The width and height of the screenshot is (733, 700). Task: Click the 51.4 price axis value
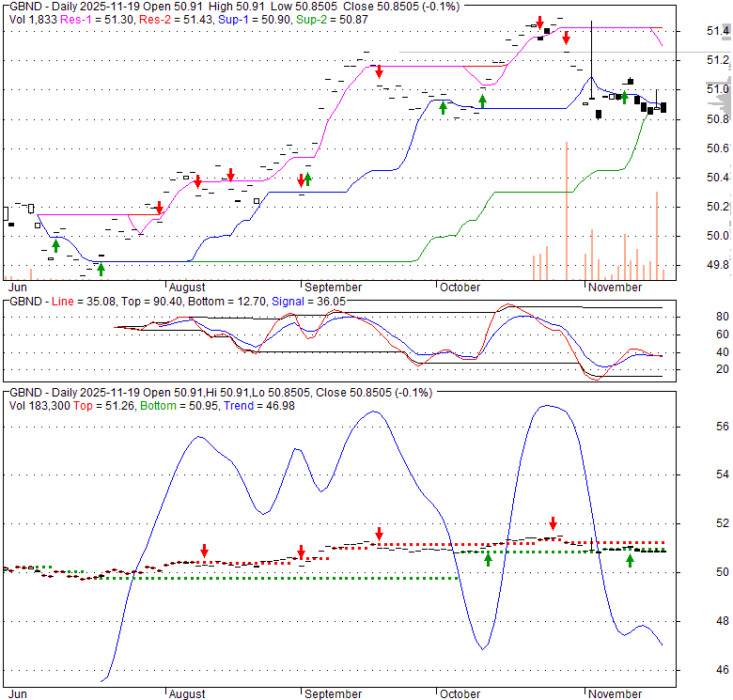(717, 32)
